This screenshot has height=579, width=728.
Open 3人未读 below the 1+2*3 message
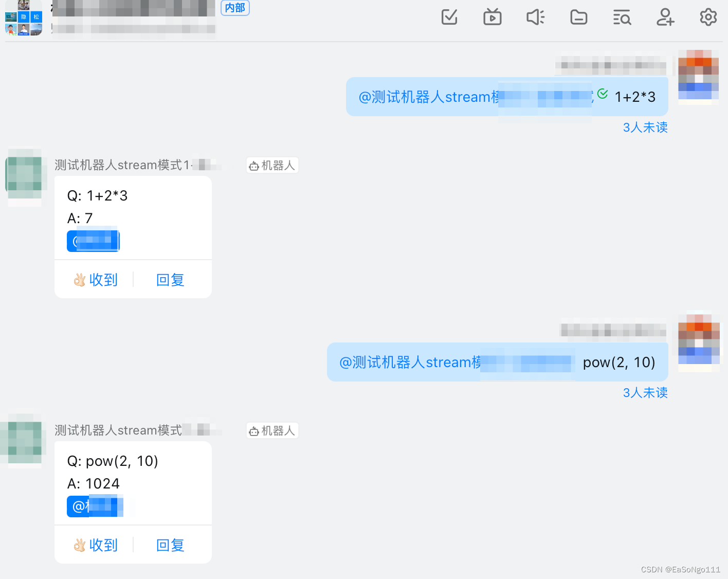click(x=645, y=128)
